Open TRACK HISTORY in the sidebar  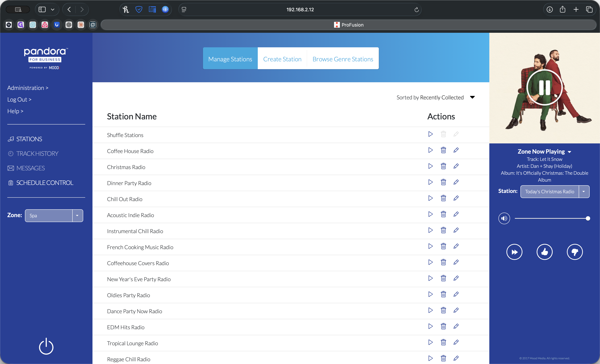(33, 154)
